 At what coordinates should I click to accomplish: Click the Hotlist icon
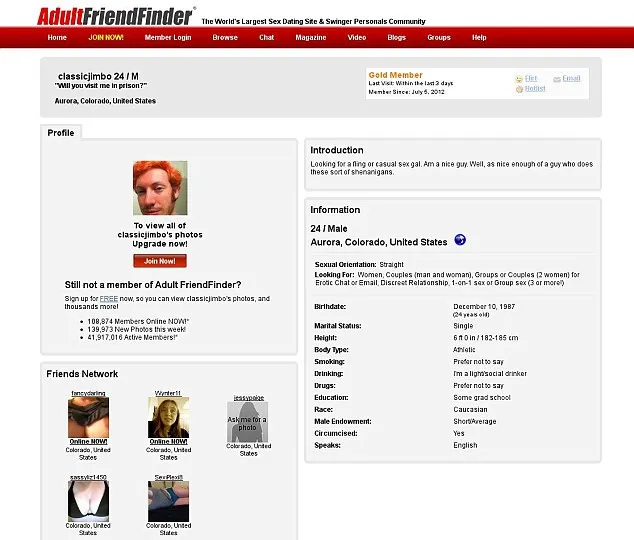(519, 89)
